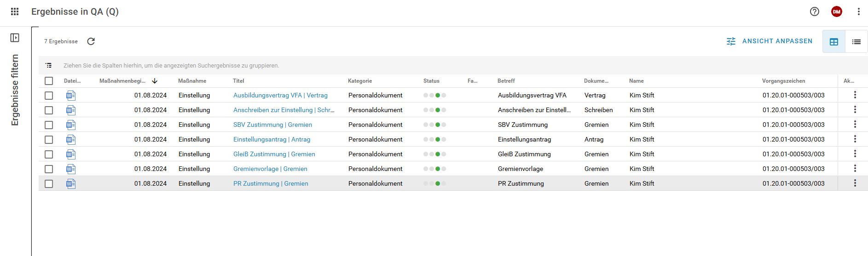Click the help question mark icon
Viewport: 868px width, 256px height.
814,11
